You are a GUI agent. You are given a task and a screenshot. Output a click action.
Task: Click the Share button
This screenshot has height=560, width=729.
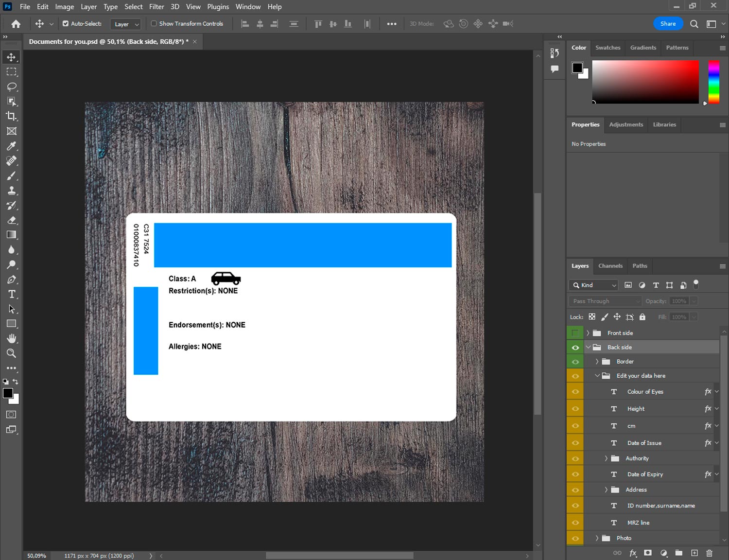click(x=667, y=23)
